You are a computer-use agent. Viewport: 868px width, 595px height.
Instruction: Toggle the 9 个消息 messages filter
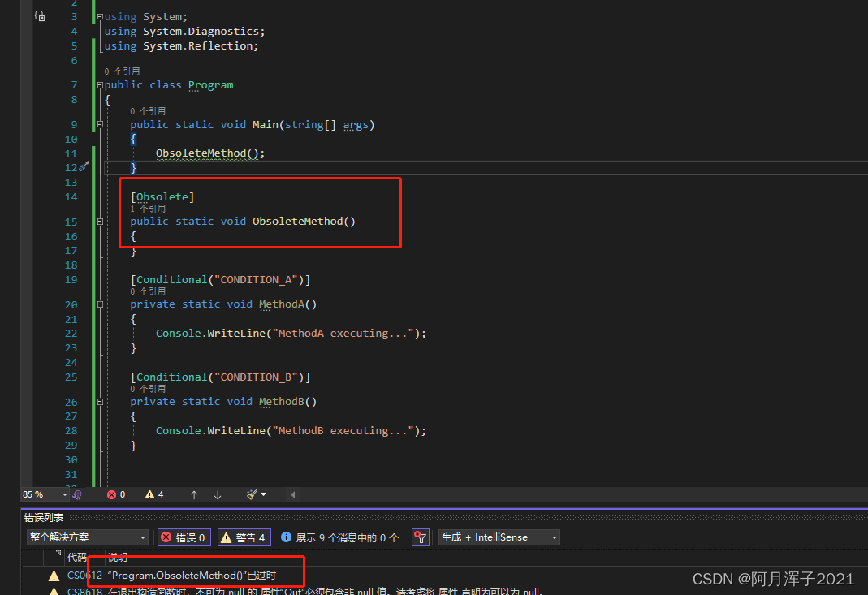coord(341,537)
